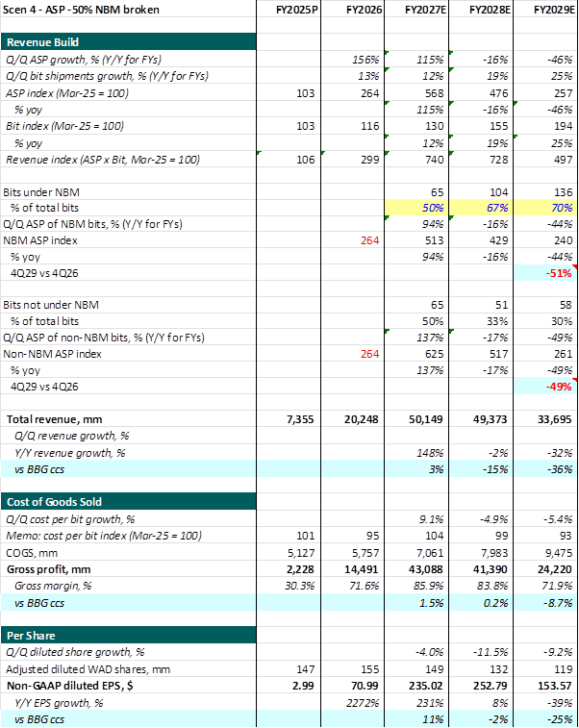Select the FY2027E column header

425,10
